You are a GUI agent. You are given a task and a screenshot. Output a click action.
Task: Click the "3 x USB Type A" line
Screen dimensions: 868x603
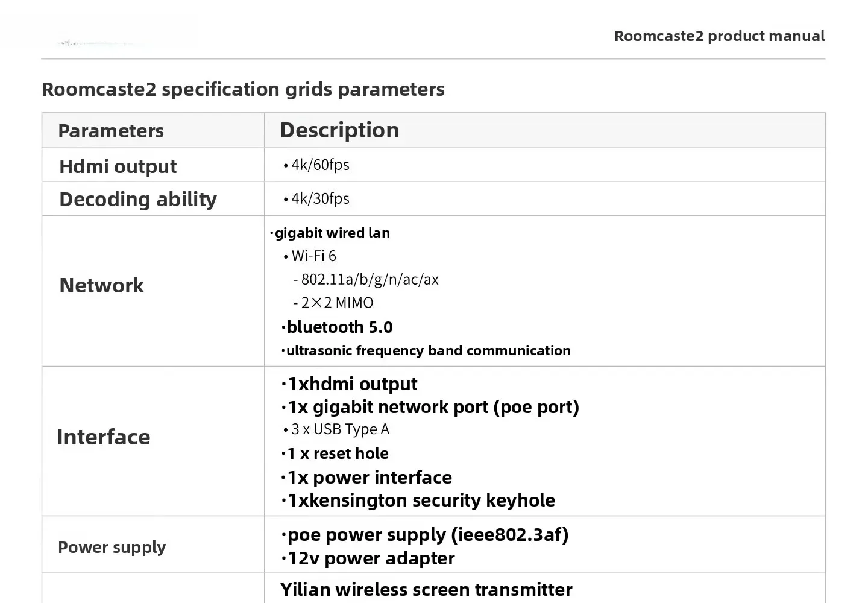coord(340,429)
